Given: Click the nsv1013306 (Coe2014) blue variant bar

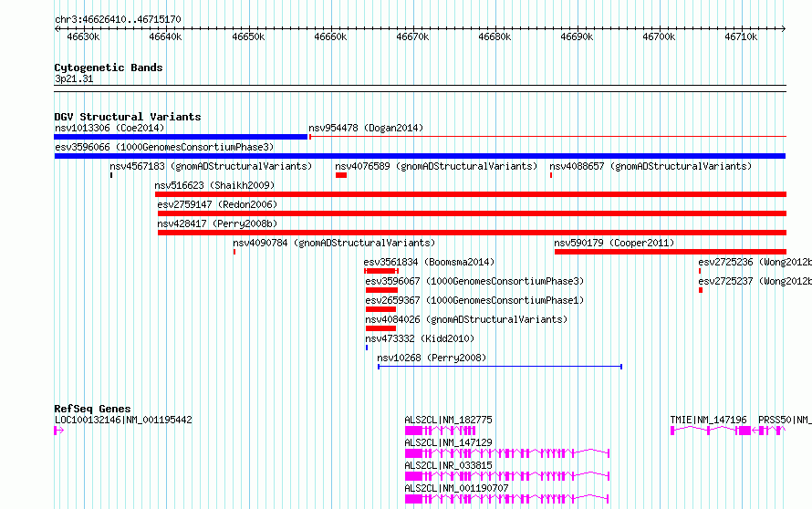Looking at the screenshot, I should click(x=181, y=137).
